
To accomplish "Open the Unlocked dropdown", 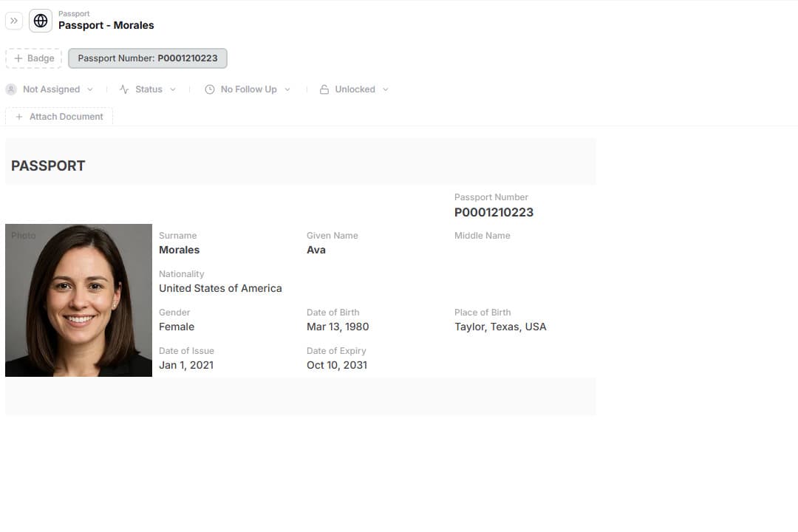I will [354, 89].
